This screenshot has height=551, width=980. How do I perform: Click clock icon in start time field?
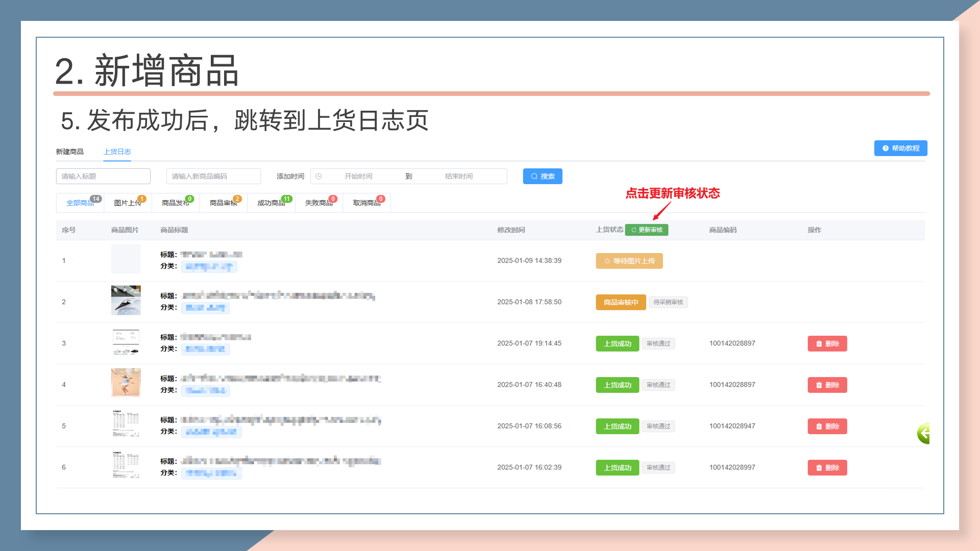(x=318, y=177)
